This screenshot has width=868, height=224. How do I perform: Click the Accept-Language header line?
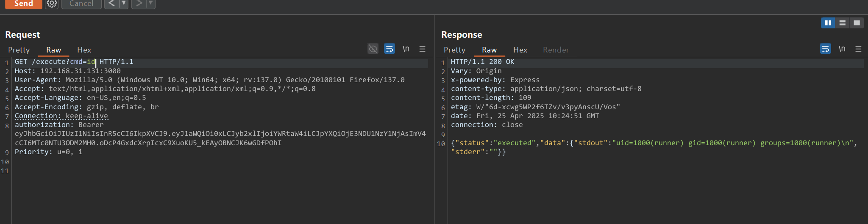click(x=81, y=98)
